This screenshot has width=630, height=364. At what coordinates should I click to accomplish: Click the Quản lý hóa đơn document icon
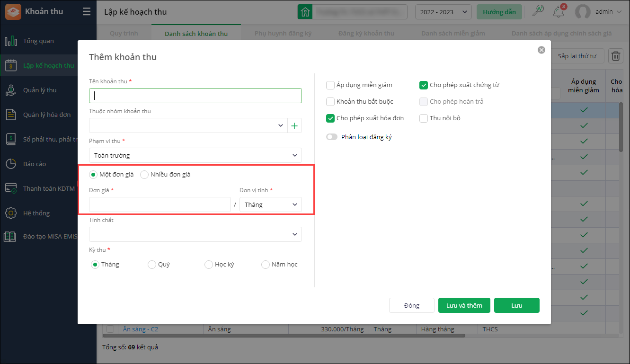11,115
